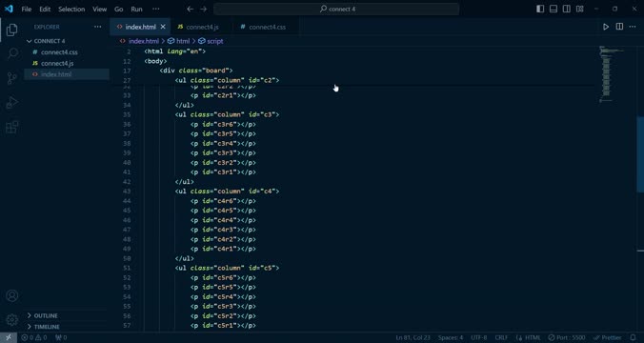Open connect4.js in the Explorer
644x343 pixels.
(x=67, y=63)
